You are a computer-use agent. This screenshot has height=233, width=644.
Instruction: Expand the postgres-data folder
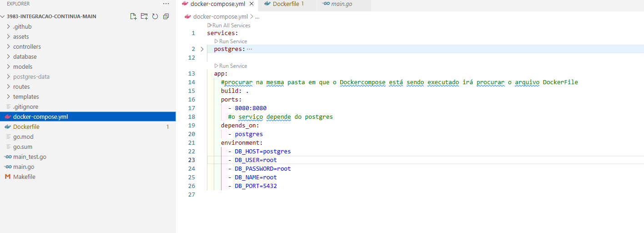pyautogui.click(x=9, y=76)
